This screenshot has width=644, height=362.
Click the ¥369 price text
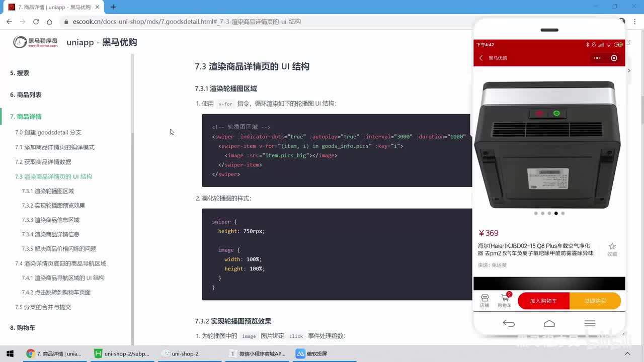tap(489, 233)
